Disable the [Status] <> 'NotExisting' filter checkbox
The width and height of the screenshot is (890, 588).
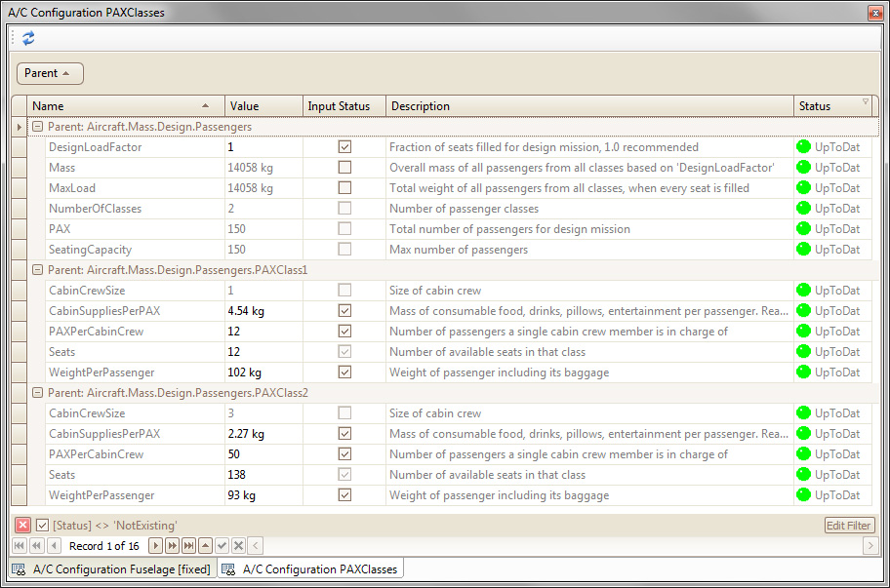coord(42,525)
